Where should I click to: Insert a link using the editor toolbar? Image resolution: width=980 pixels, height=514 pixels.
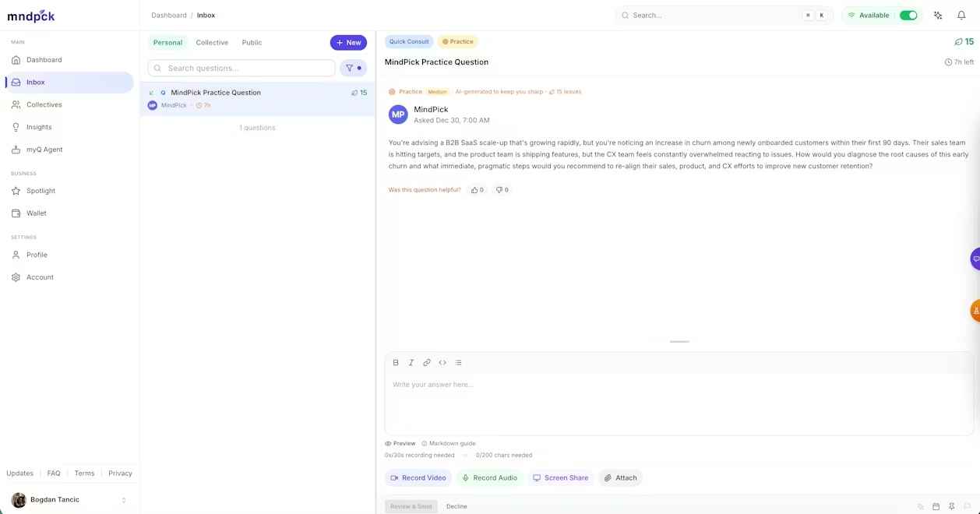click(427, 362)
